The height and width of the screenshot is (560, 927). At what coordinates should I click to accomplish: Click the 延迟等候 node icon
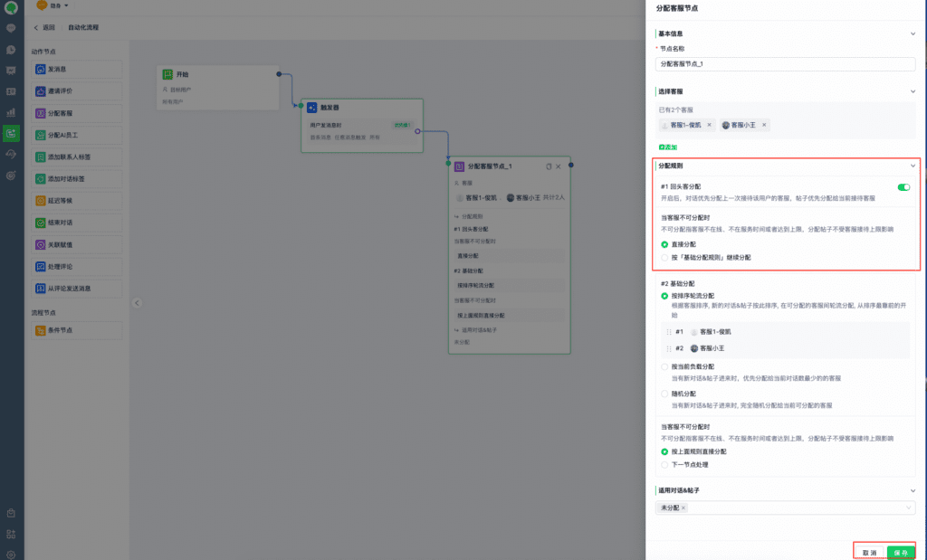click(41, 201)
